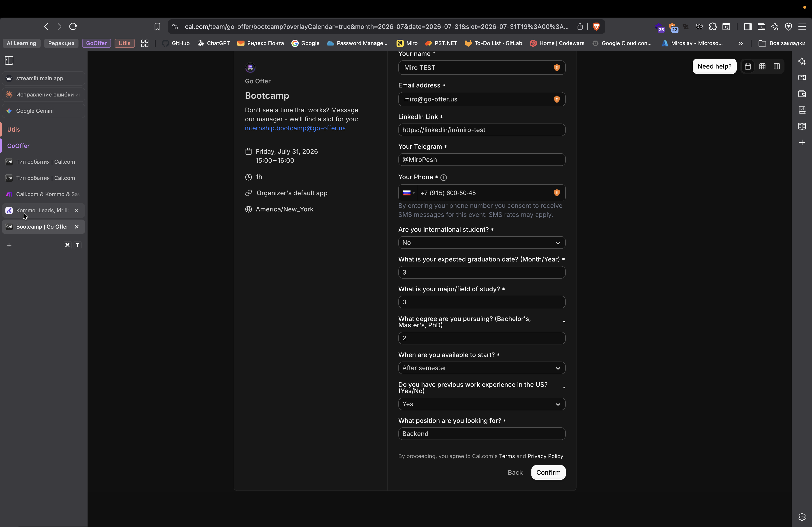Switch to column view layout icon
Image resolution: width=812 pixels, height=527 pixels.
[777, 66]
